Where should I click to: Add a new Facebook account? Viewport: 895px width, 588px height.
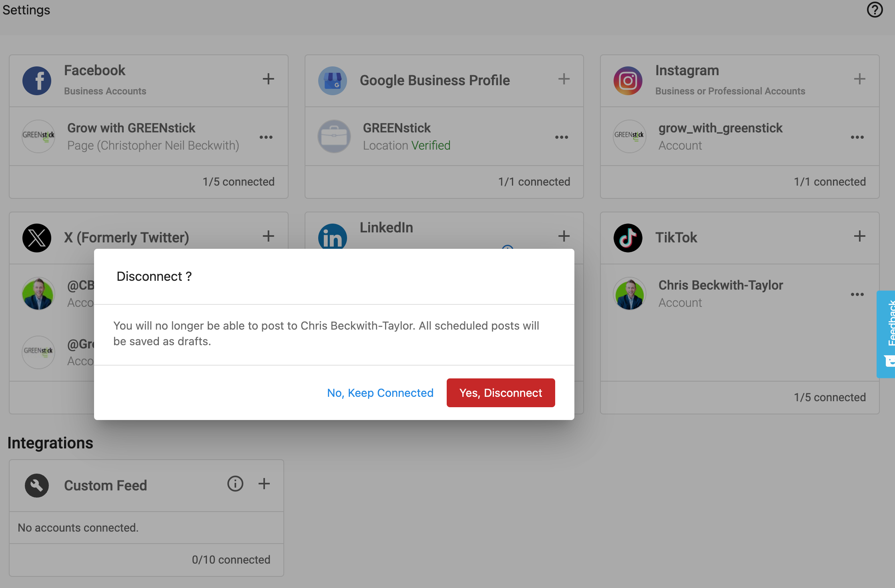point(268,79)
